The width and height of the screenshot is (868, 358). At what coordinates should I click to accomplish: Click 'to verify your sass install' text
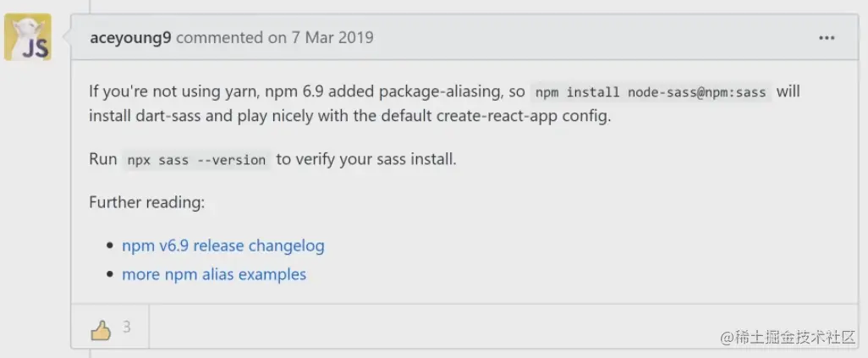pos(366,159)
